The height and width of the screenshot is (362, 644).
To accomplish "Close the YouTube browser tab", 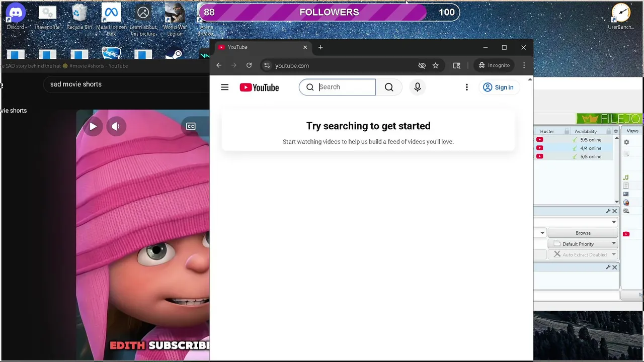I will pos(305,47).
